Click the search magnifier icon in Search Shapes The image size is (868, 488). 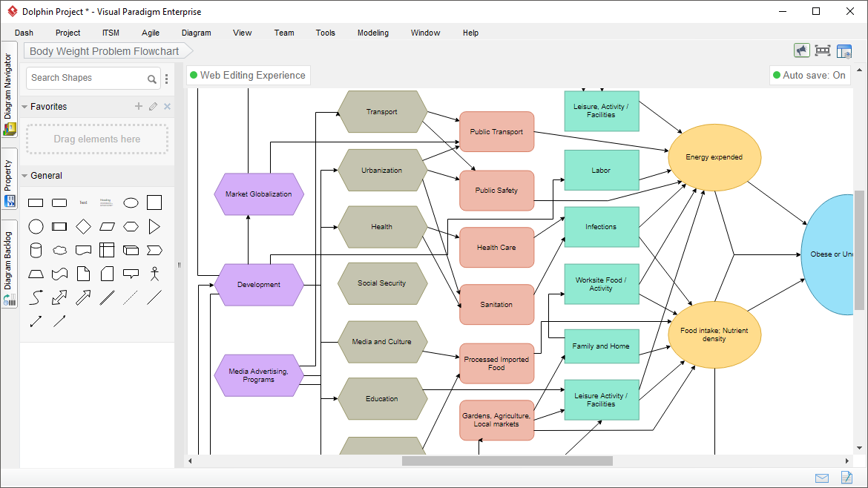pos(151,79)
